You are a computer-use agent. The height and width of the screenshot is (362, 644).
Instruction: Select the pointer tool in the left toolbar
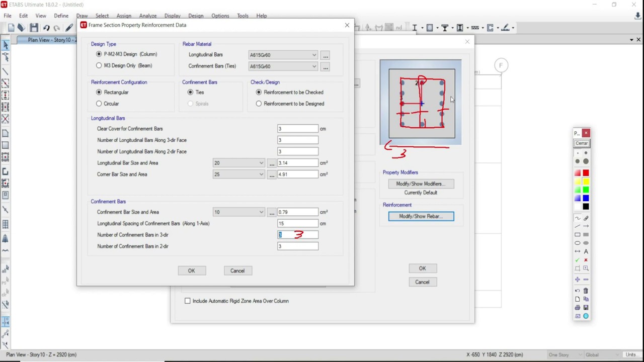coord(6,46)
